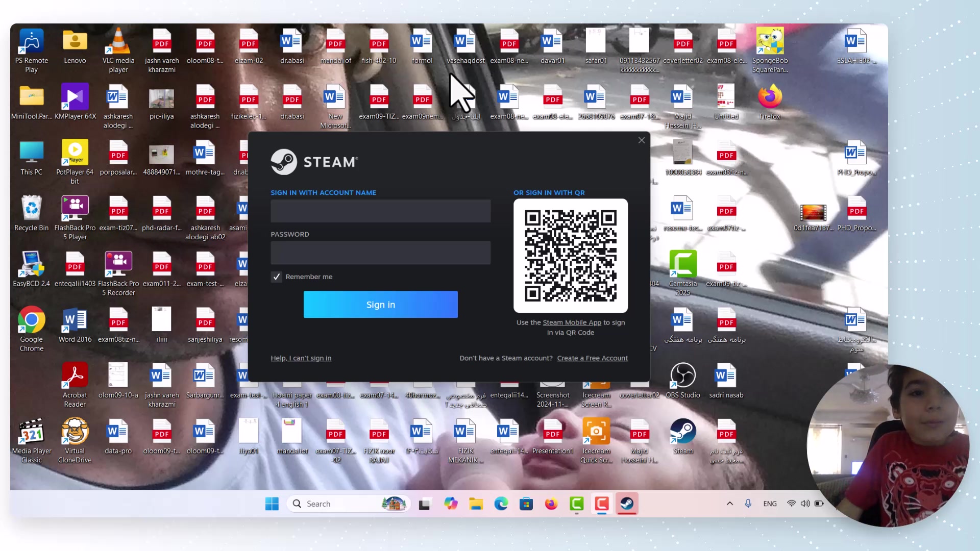The image size is (980, 551).
Task: Click the account name input field
Action: (x=380, y=211)
